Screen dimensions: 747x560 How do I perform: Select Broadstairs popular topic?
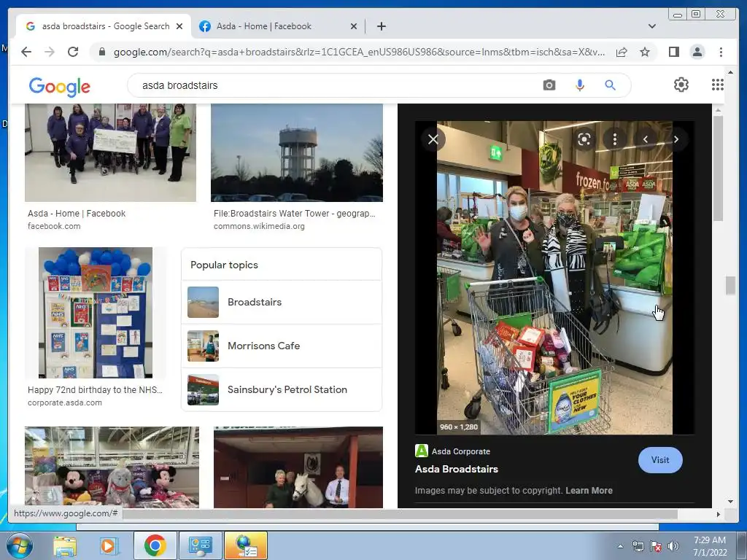coord(282,302)
